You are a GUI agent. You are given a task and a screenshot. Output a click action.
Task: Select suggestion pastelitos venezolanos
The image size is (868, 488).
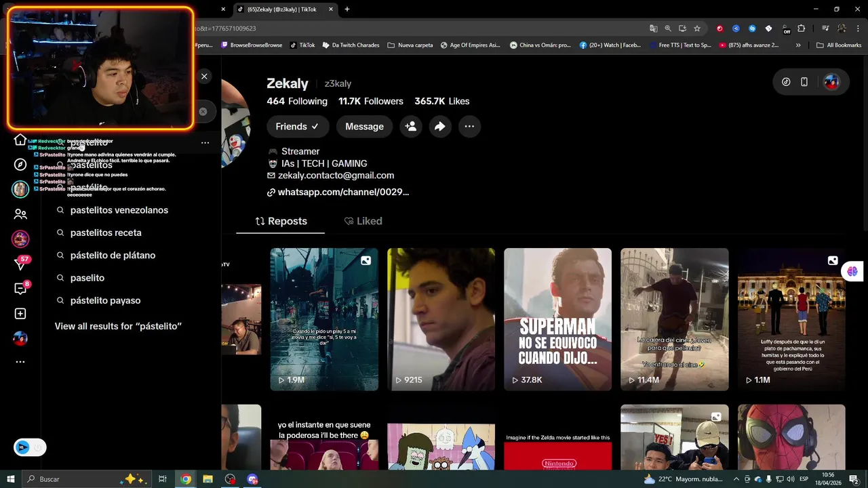(x=119, y=210)
